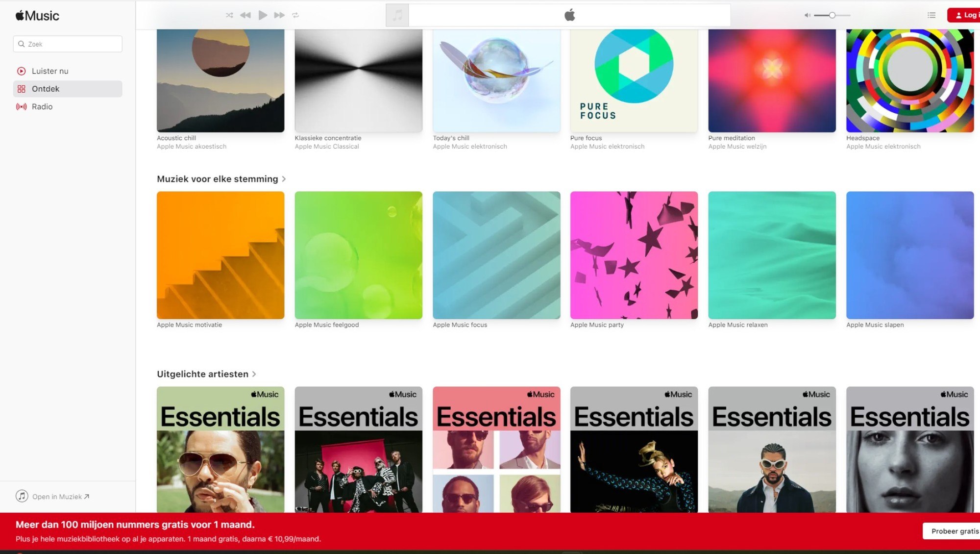This screenshot has height=554, width=980.
Task: Click Probeer gratis button in banner
Action: pyautogui.click(x=952, y=531)
